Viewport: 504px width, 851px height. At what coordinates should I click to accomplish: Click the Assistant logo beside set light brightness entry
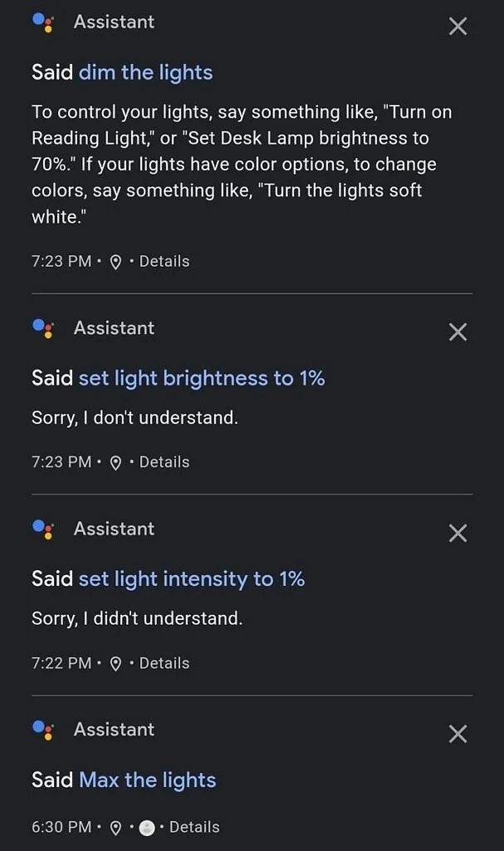pos(42,326)
